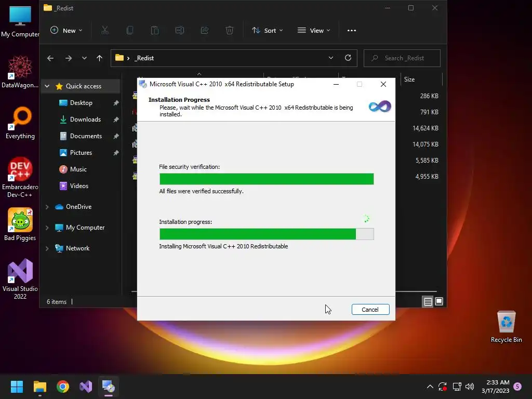
Task: Unpin Downloads using its pin icon
Action: click(116, 119)
